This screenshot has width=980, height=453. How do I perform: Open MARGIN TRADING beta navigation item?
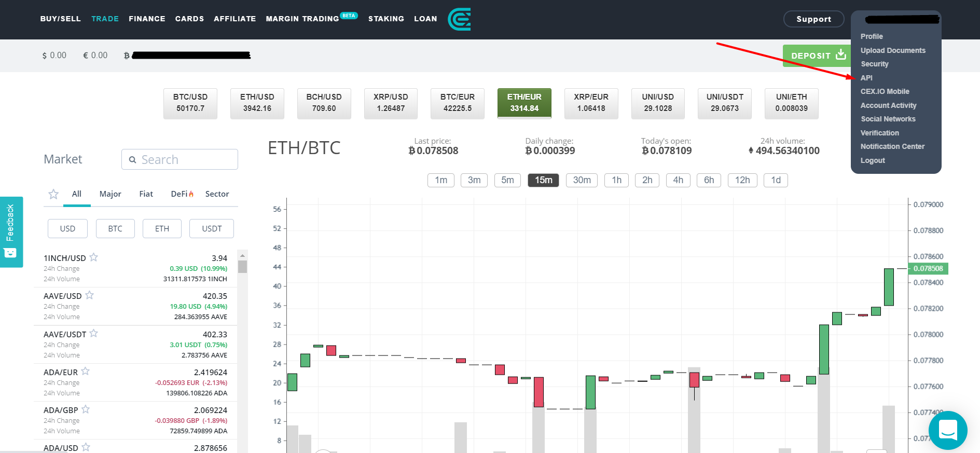tap(311, 18)
